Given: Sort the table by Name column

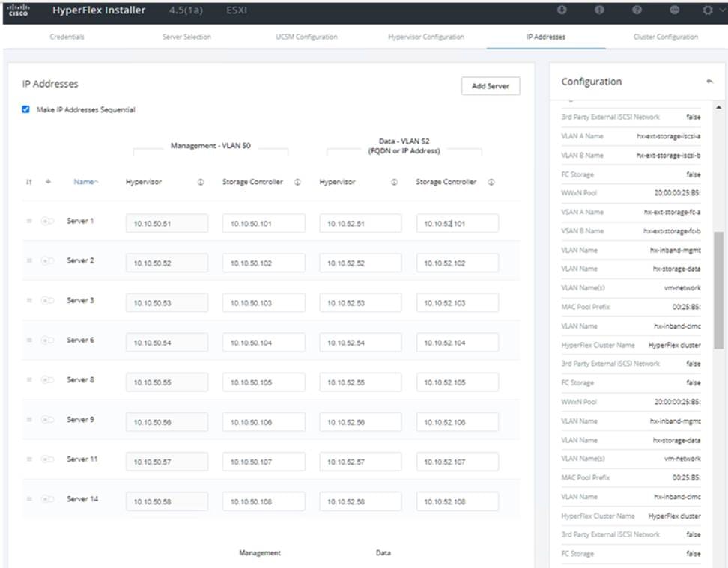Looking at the screenshot, I should [85, 182].
